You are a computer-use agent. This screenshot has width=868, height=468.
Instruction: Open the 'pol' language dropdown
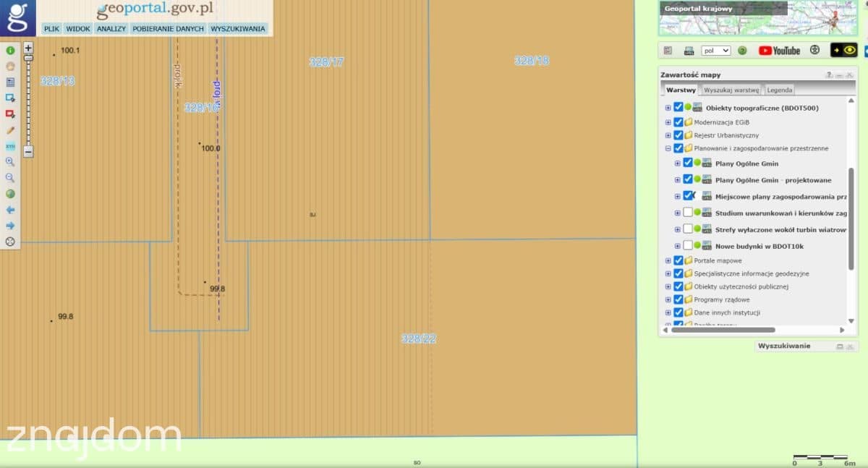point(716,51)
